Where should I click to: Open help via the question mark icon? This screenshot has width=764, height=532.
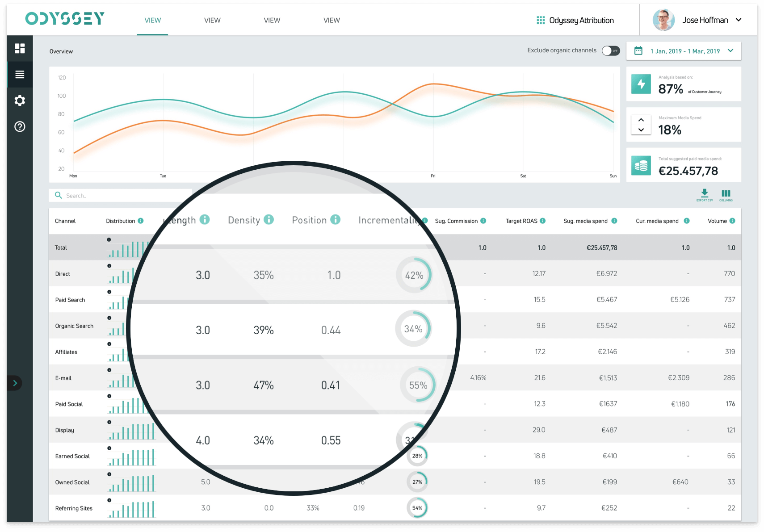coord(19,127)
